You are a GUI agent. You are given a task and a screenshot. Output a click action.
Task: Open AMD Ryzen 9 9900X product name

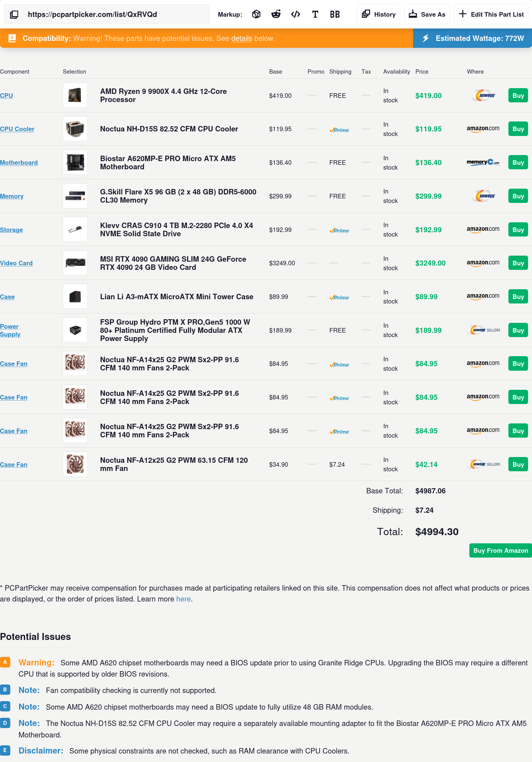(x=163, y=96)
